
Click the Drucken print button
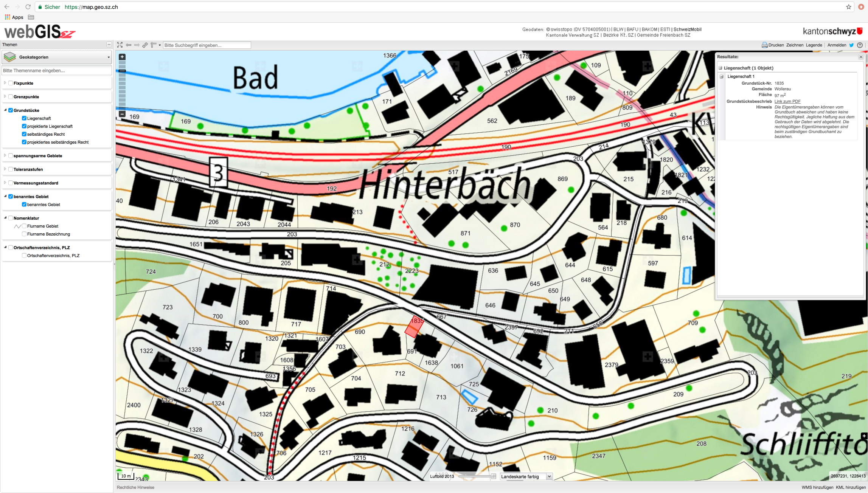772,45
